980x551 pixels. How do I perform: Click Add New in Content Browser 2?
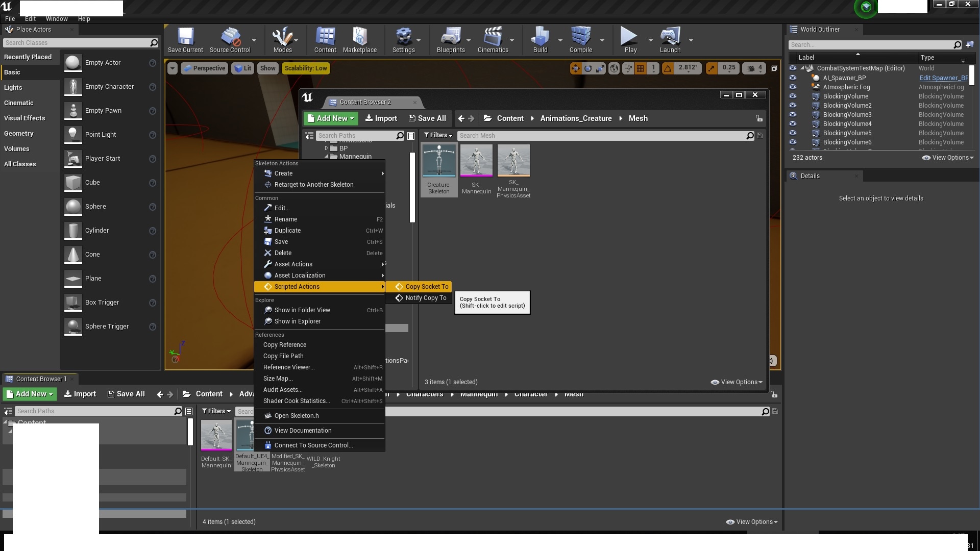(x=331, y=118)
